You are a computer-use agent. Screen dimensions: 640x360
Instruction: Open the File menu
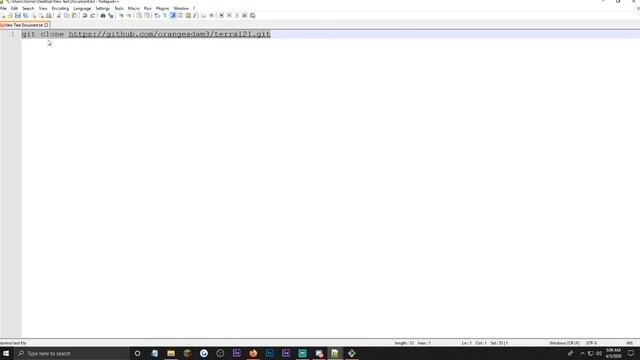[3, 8]
